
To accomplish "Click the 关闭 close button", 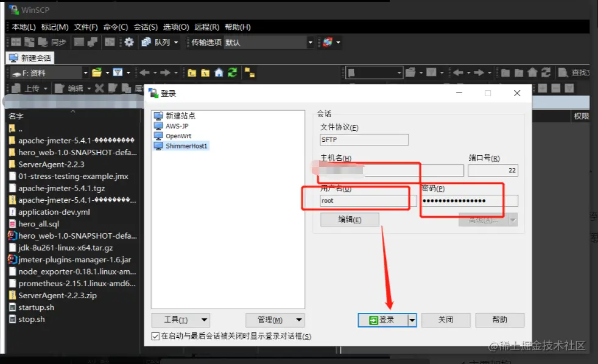I will (x=446, y=320).
